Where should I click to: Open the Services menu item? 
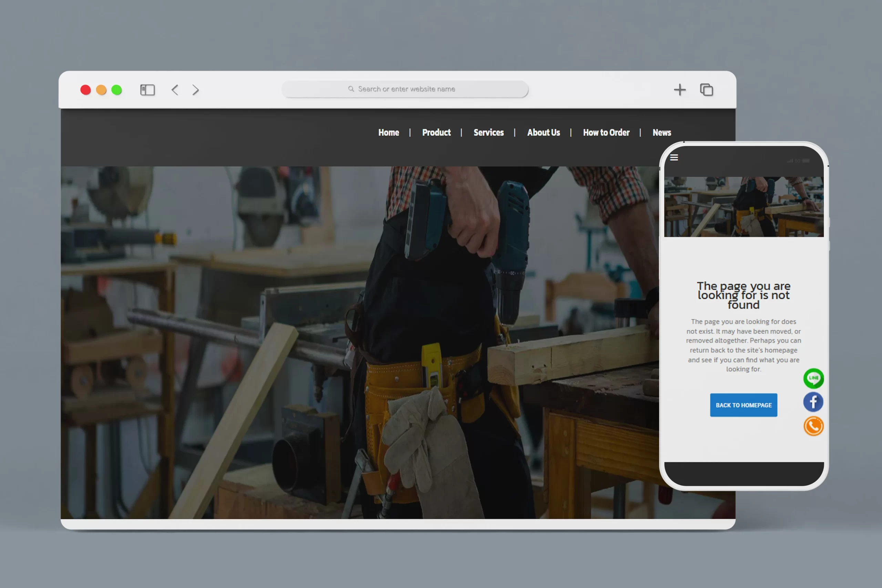(488, 132)
